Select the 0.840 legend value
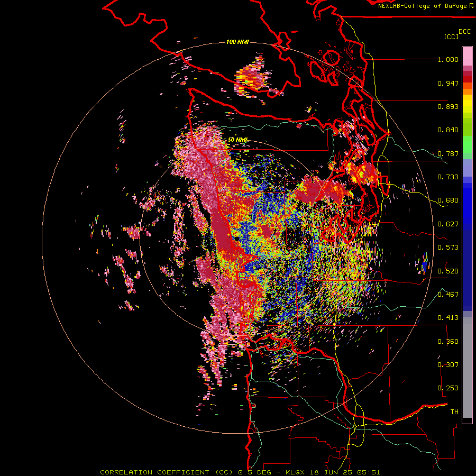Screen dimensions: 476x476 click(x=448, y=130)
